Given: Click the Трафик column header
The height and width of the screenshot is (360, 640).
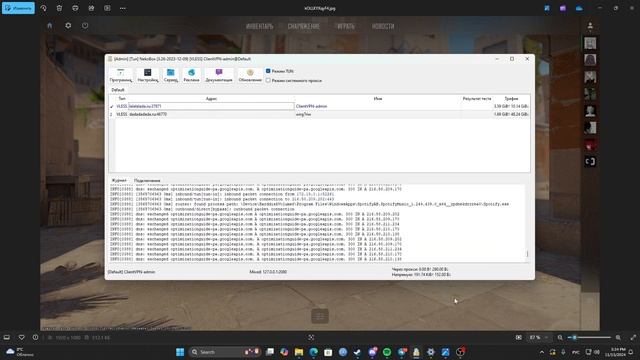Looking at the screenshot, I should [x=511, y=99].
